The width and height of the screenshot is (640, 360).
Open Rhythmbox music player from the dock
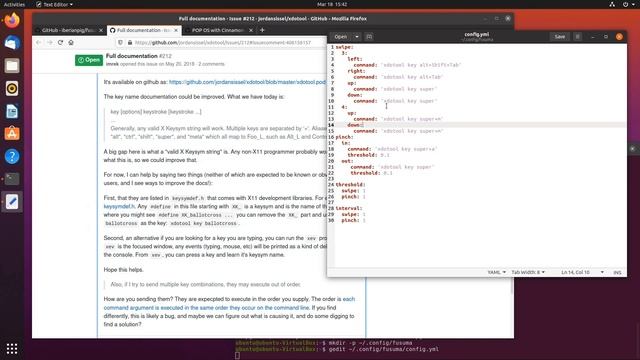tap(12, 88)
